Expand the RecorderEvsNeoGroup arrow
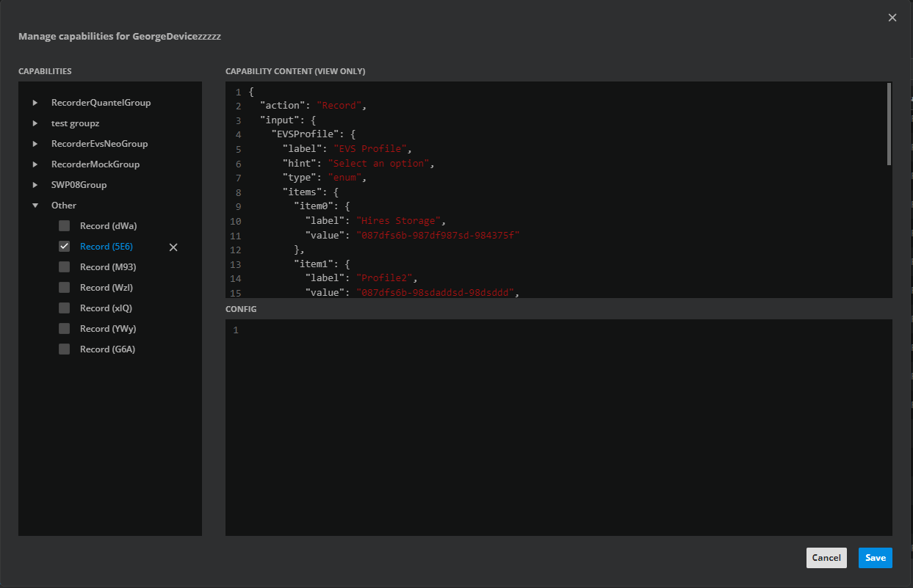 [35, 144]
